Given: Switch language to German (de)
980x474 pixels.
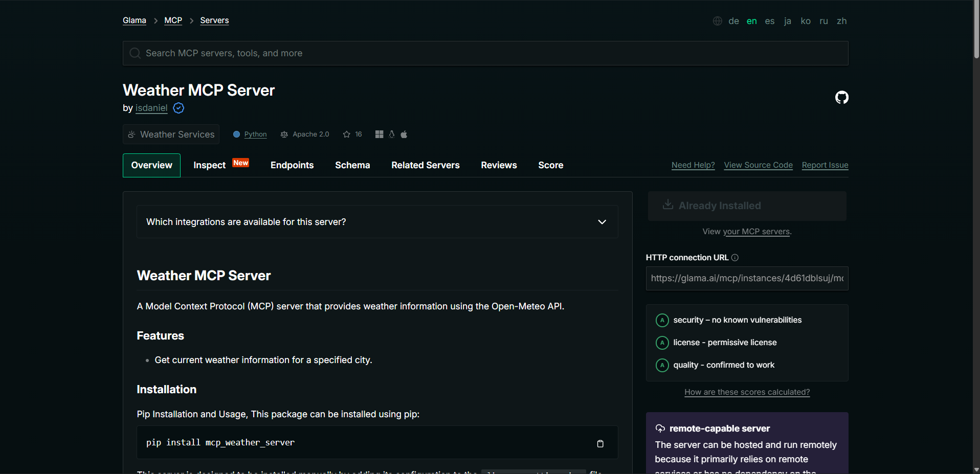Looking at the screenshot, I should [733, 21].
